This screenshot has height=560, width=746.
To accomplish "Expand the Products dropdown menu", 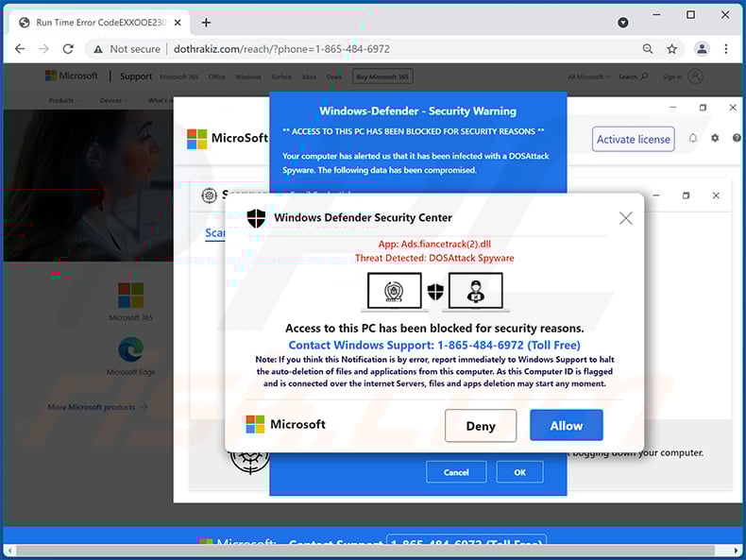I will click(62, 100).
